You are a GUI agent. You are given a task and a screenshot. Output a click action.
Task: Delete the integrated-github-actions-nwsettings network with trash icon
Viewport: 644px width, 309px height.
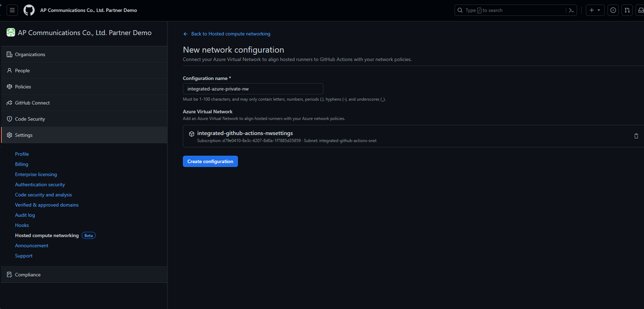pyautogui.click(x=636, y=136)
